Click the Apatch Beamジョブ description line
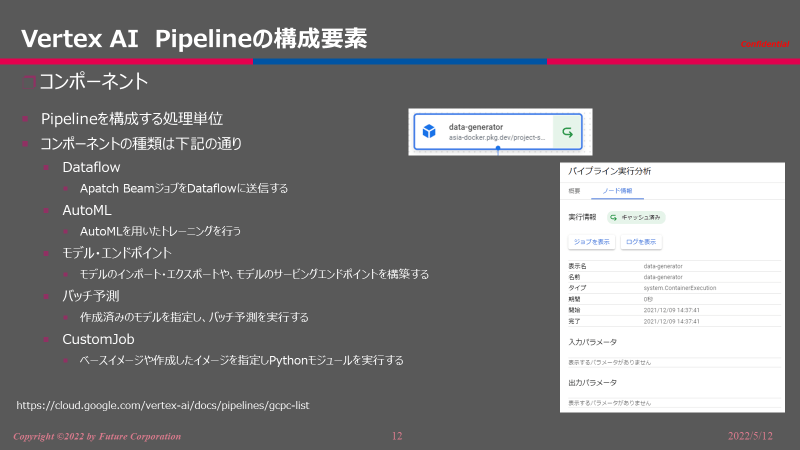The height and width of the screenshot is (450, 800). [x=184, y=189]
